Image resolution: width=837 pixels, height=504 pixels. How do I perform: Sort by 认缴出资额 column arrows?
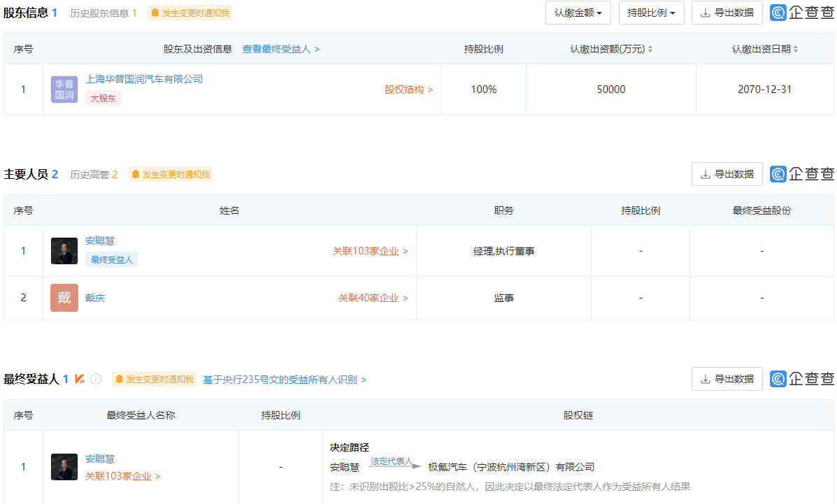(x=650, y=49)
